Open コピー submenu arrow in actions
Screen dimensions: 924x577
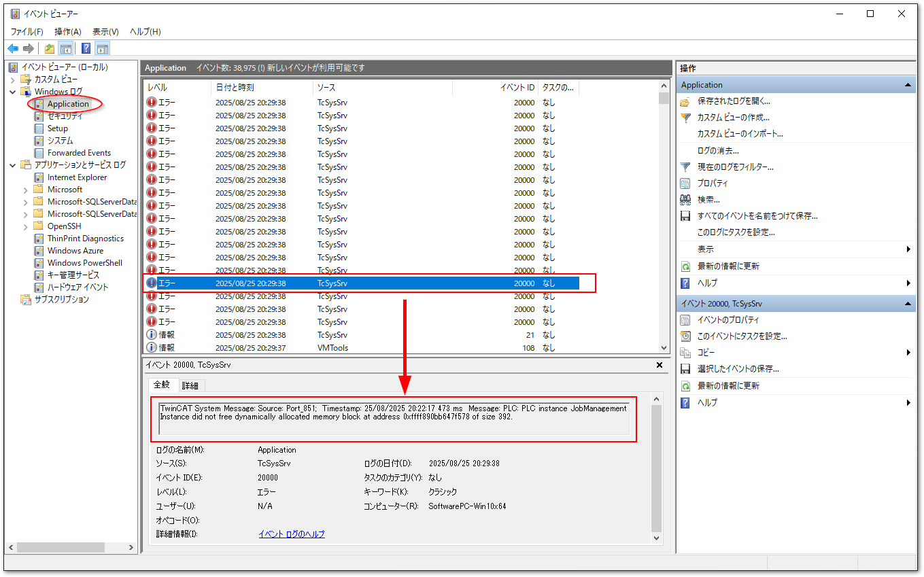click(908, 353)
